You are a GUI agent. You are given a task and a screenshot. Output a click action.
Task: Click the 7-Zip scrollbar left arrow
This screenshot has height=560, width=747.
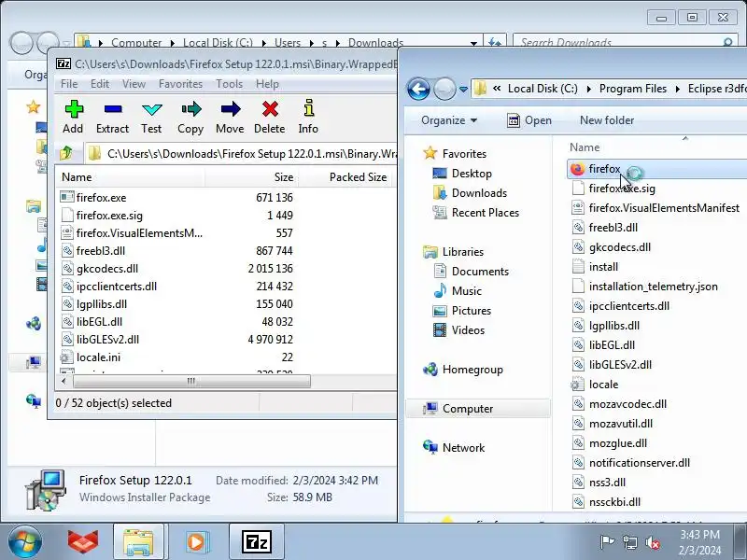pyautogui.click(x=64, y=381)
